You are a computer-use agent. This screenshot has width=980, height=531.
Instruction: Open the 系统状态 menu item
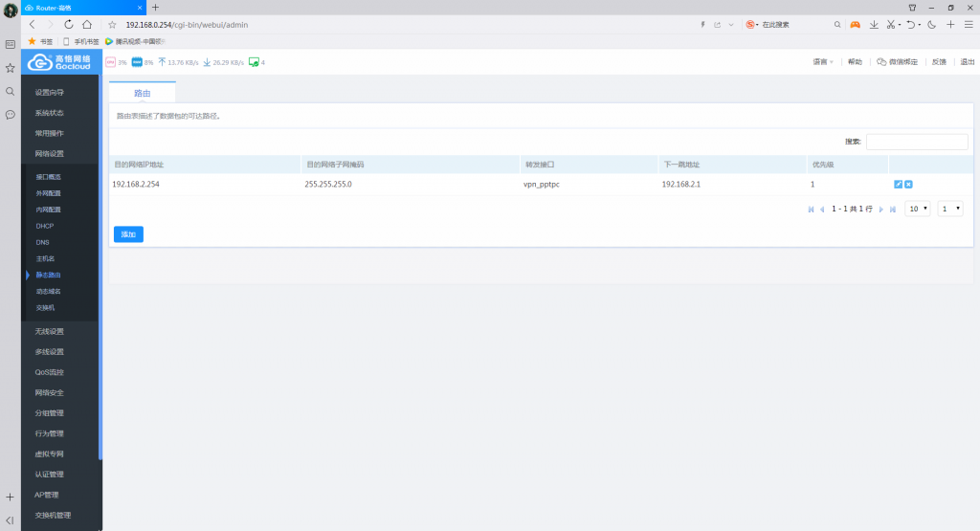pyautogui.click(x=50, y=113)
